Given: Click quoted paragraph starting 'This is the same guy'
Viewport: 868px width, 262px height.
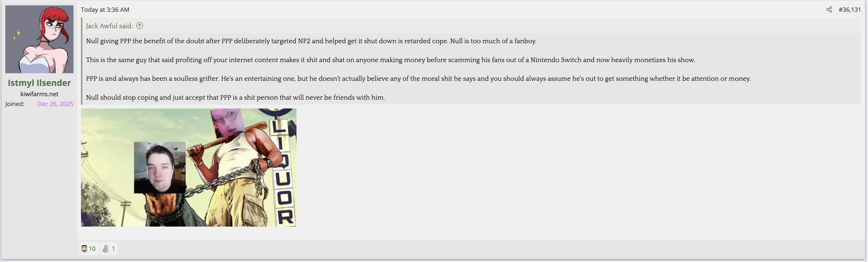Looking at the screenshot, I should pos(390,60).
